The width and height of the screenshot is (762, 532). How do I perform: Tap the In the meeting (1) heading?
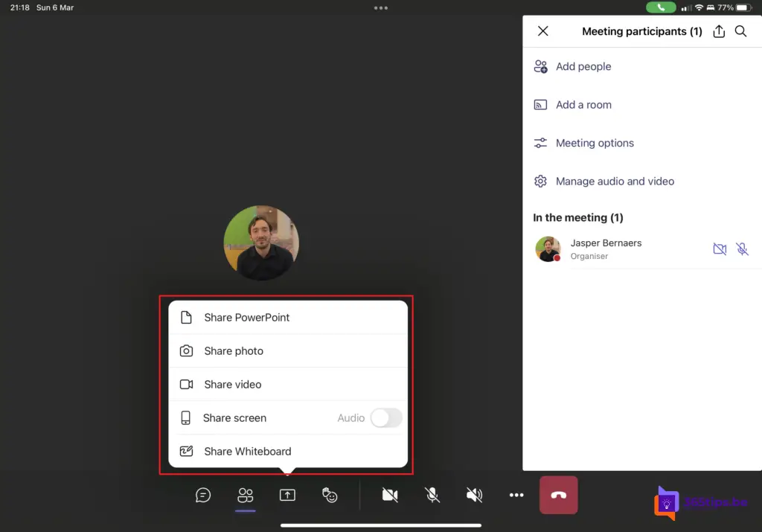(577, 218)
